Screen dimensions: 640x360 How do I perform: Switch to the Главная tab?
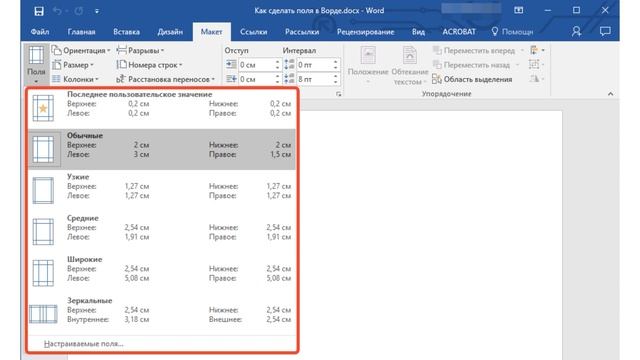point(81,32)
